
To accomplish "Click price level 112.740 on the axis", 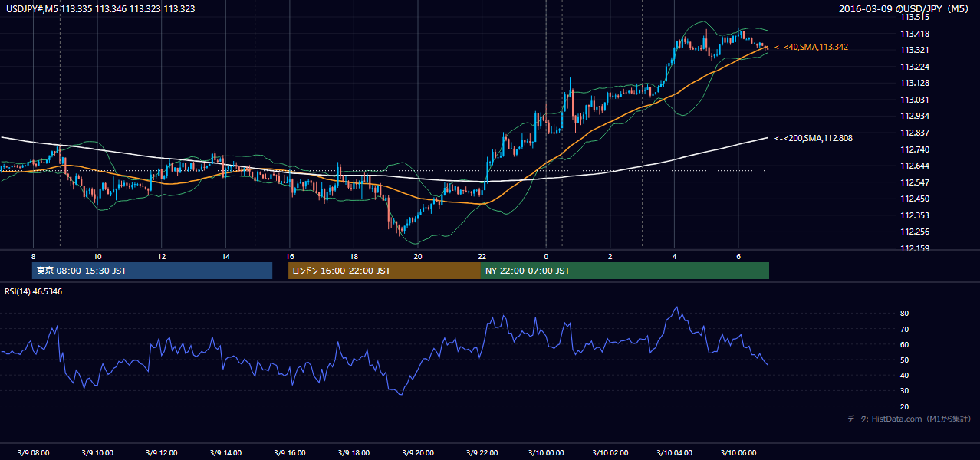I will tap(915, 150).
